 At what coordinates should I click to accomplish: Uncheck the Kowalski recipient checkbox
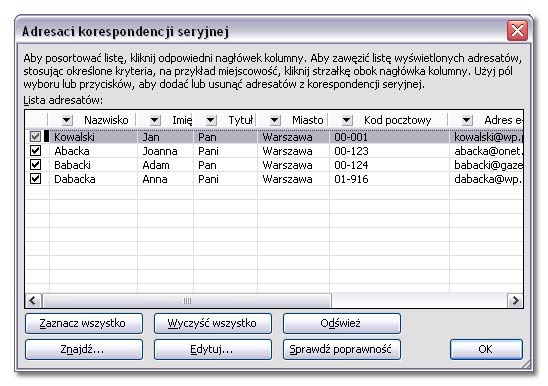pos(35,137)
